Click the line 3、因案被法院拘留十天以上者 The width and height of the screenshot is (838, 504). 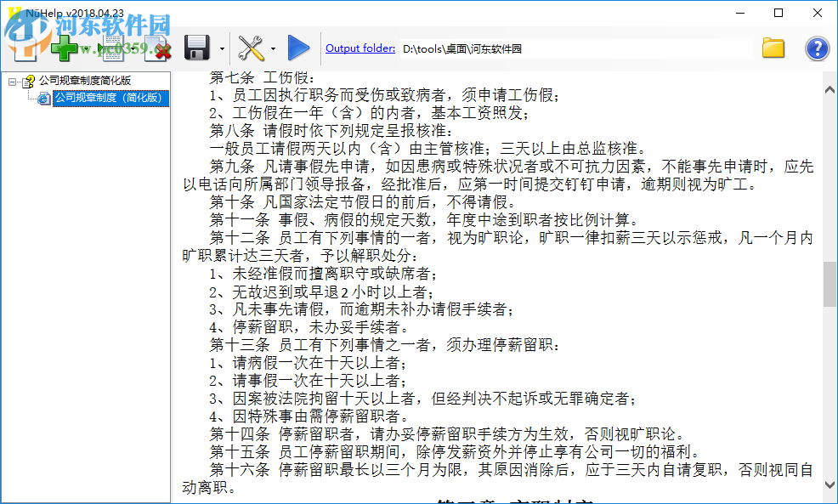[422, 398]
